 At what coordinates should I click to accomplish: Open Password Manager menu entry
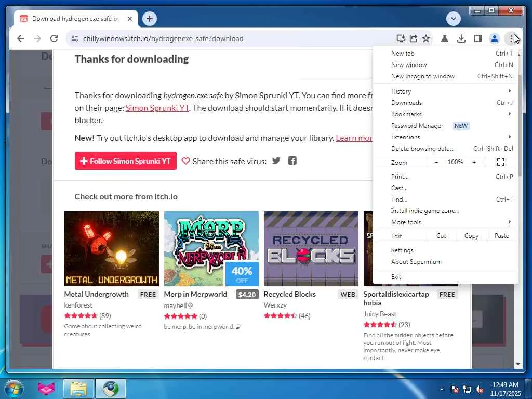point(445,126)
